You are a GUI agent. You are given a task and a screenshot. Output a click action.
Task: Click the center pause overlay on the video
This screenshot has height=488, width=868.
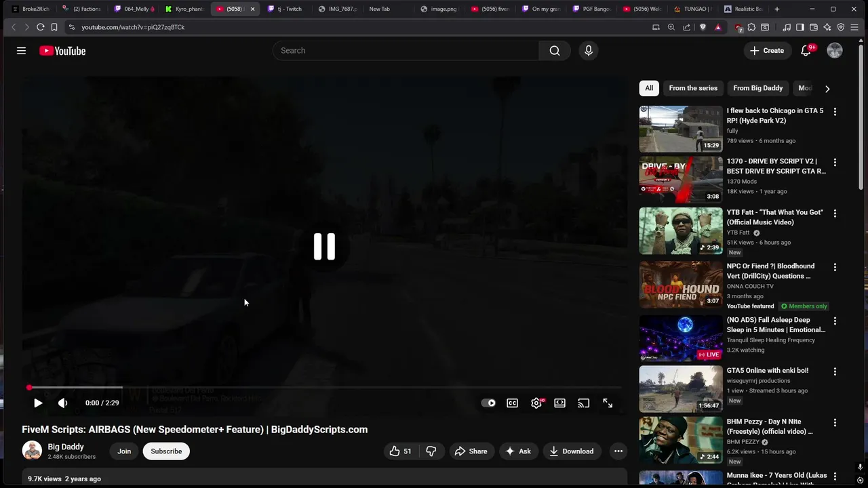[324, 247]
